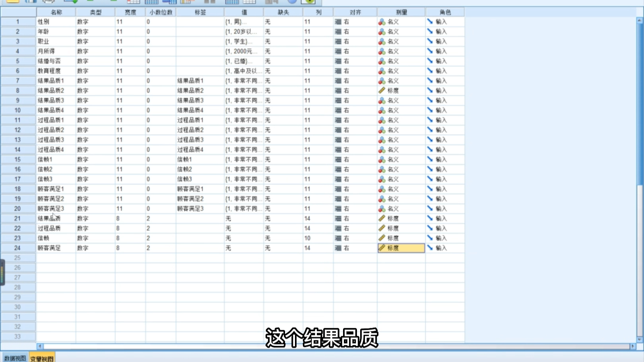The width and height of the screenshot is (644, 362).
Task: Click the width cell 8 in row 24
Action: tap(130, 248)
